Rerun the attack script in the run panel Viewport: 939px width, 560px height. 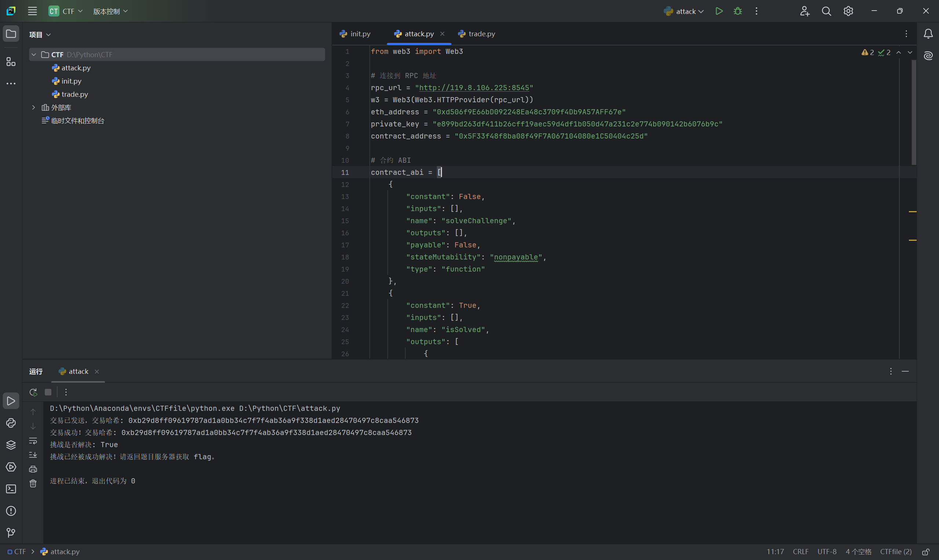33,393
